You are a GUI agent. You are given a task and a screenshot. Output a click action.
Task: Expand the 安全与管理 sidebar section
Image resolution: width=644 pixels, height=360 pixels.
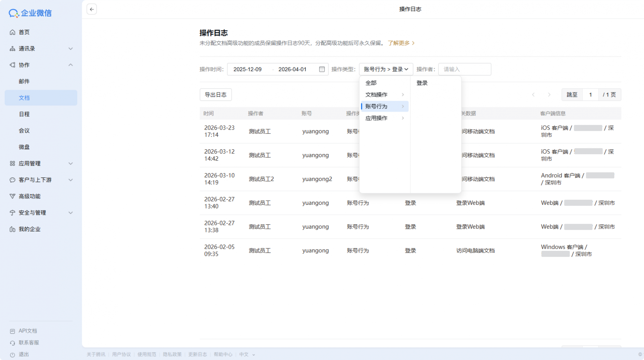point(71,213)
